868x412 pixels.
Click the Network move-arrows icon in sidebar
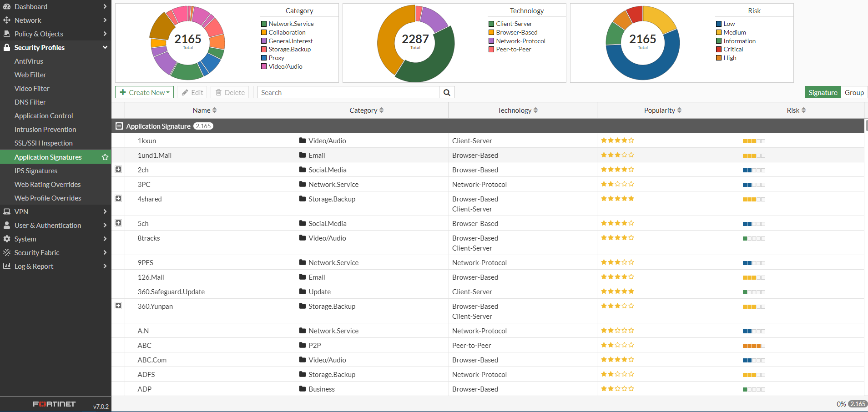7,20
